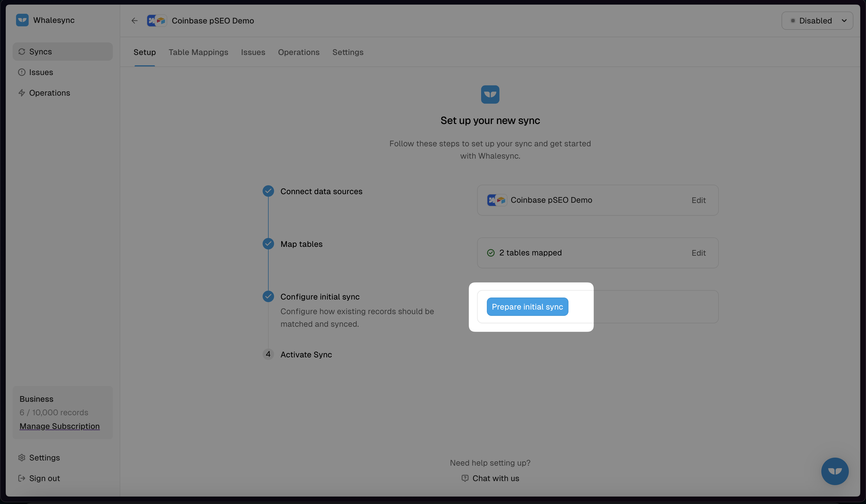Click the Operations sidebar icon
This screenshot has height=504, width=866.
21,93
